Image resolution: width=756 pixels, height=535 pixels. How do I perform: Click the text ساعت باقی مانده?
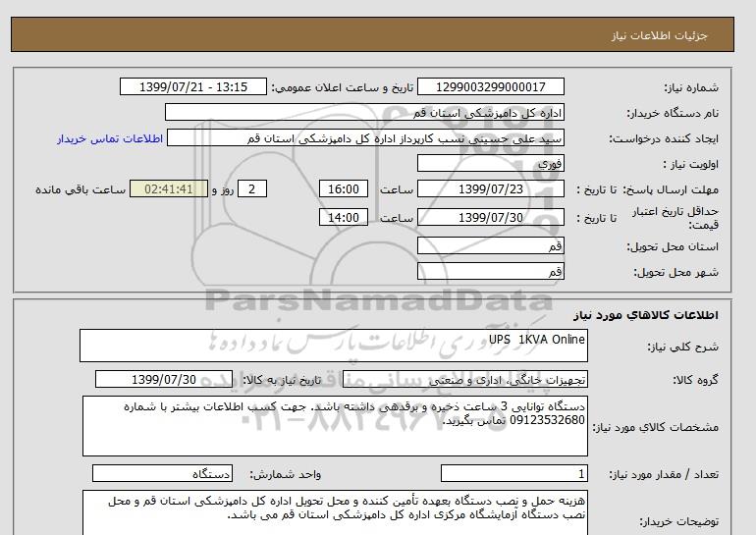81,189
